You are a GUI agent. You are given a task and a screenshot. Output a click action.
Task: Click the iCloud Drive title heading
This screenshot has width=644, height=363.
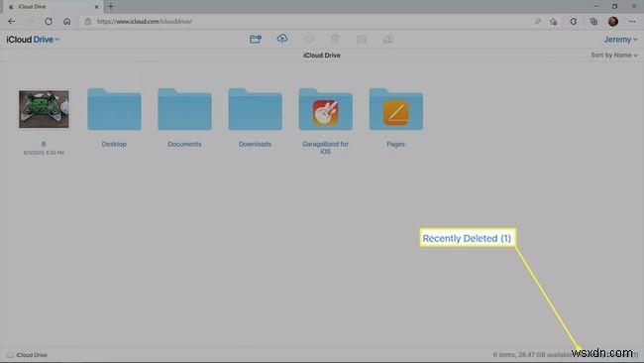pos(322,56)
